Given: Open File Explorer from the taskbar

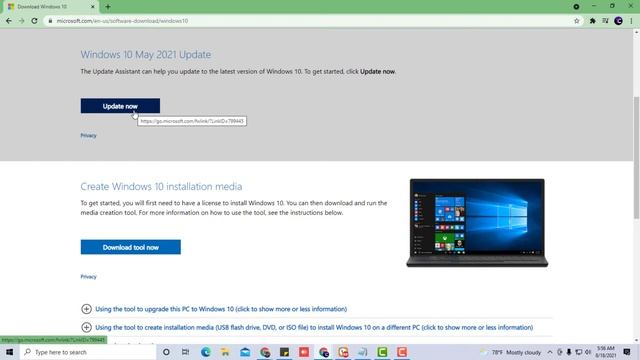Looking at the screenshot, I should (x=225, y=352).
